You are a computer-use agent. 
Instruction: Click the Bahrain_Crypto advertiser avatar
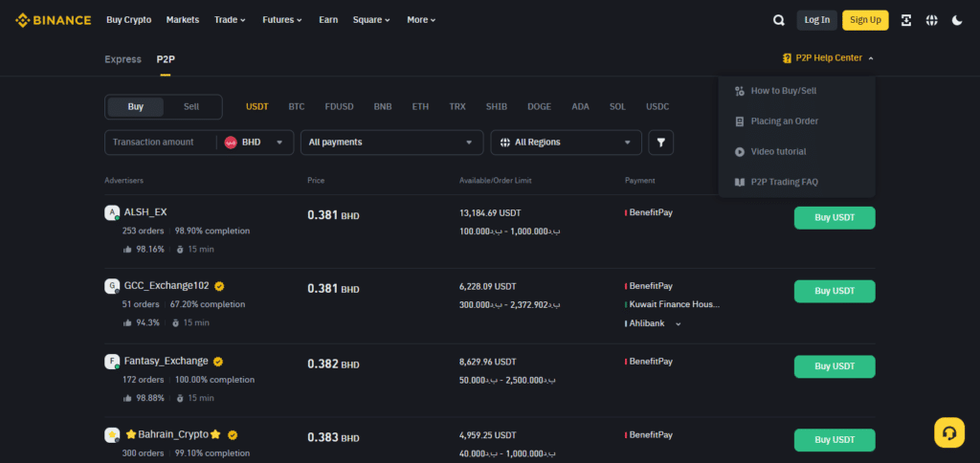(112, 435)
